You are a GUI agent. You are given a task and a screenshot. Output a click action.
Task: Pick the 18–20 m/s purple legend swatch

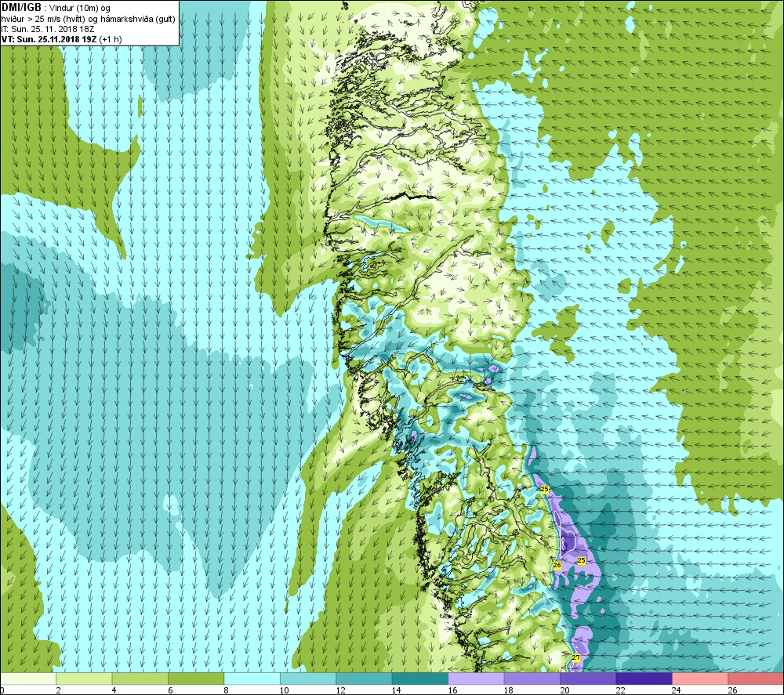click(x=532, y=679)
